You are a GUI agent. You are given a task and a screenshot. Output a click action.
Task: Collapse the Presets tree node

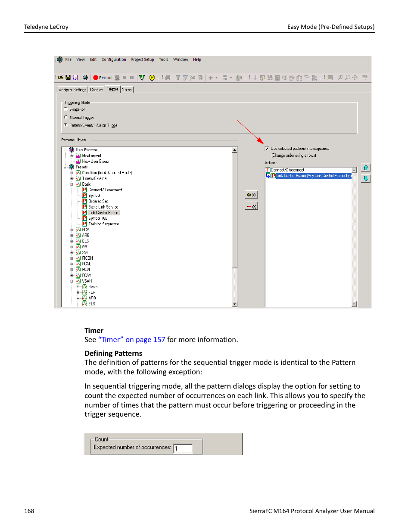coord(65,167)
